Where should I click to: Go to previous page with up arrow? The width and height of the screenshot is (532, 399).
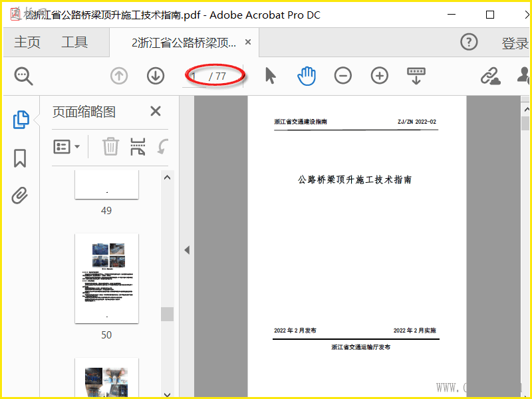tap(119, 76)
